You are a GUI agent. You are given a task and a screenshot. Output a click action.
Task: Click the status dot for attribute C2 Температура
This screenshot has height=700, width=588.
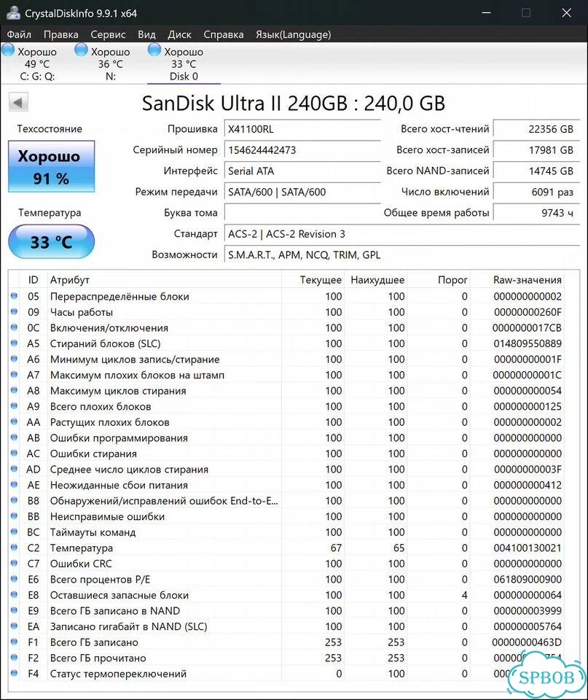pos(14,548)
